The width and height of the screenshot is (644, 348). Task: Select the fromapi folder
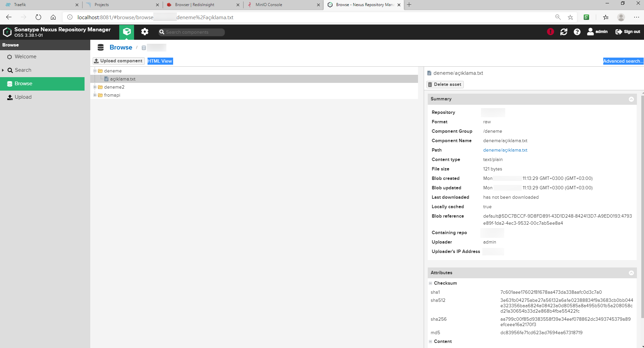(x=112, y=95)
